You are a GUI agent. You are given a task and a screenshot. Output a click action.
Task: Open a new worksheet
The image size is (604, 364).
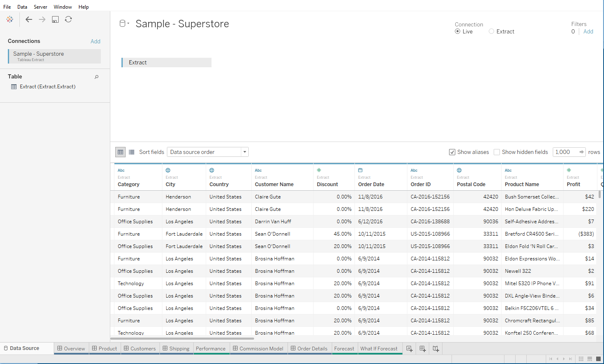(x=409, y=349)
